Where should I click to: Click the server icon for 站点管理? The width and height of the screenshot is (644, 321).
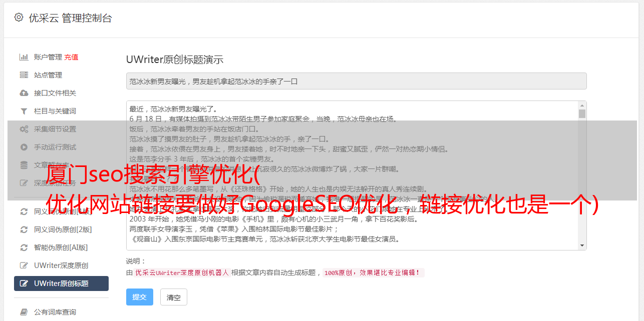pos(24,75)
